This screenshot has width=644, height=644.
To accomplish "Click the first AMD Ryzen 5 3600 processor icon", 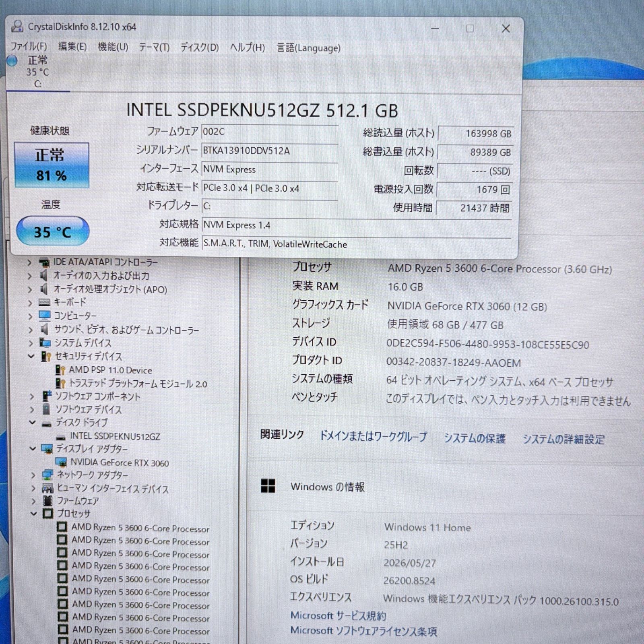I will [62, 526].
